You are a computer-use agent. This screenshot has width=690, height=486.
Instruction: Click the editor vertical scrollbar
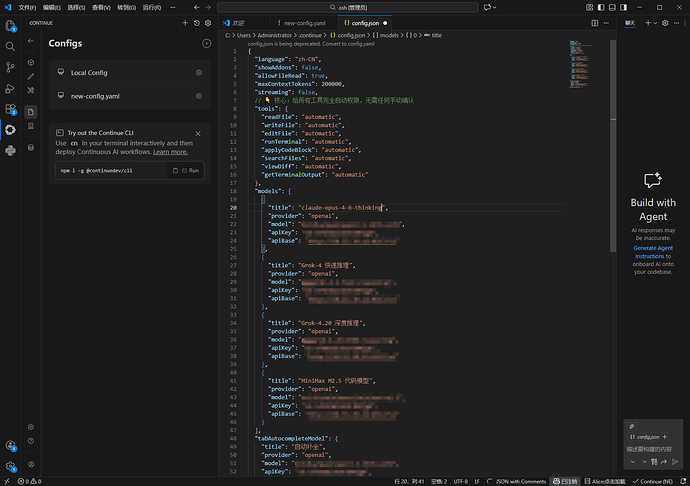(613, 145)
